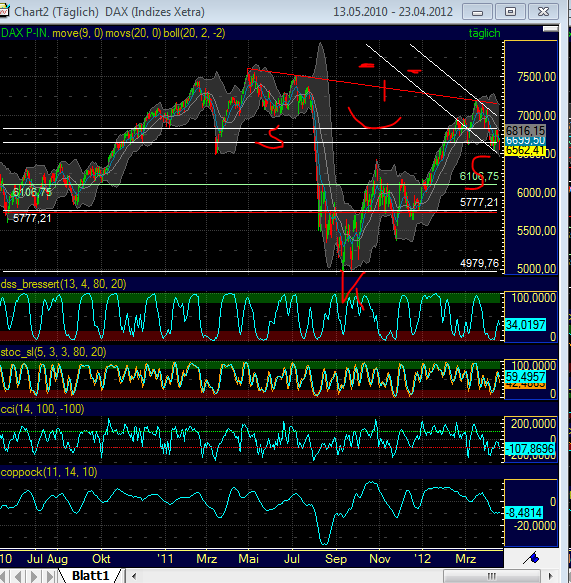Click the 34,0197 dss_bressert value label
Viewport: 571px width, 583px height.
[525, 325]
